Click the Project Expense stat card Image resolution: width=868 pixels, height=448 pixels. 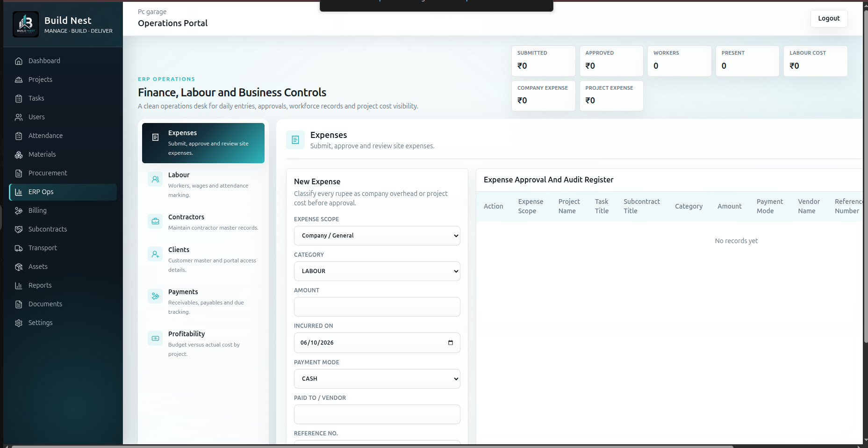(x=611, y=96)
